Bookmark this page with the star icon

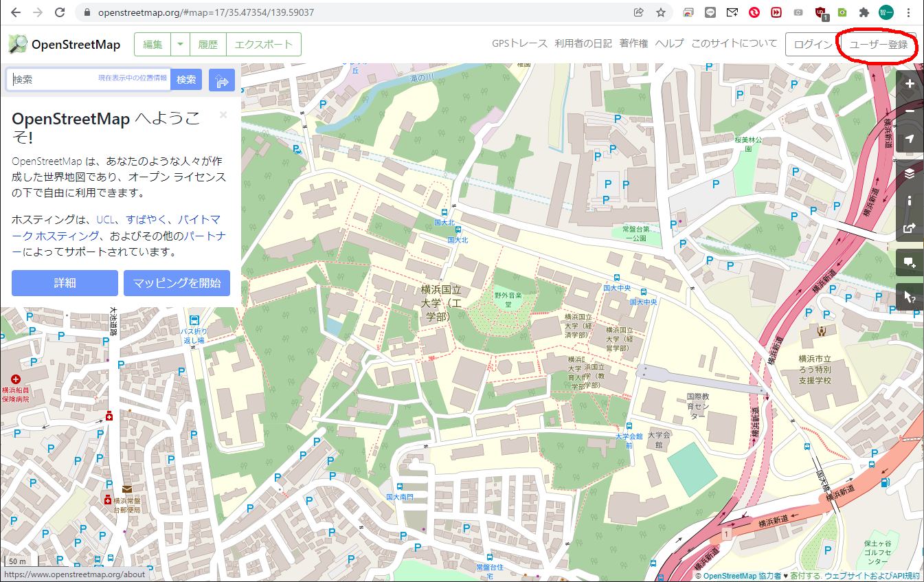click(660, 12)
